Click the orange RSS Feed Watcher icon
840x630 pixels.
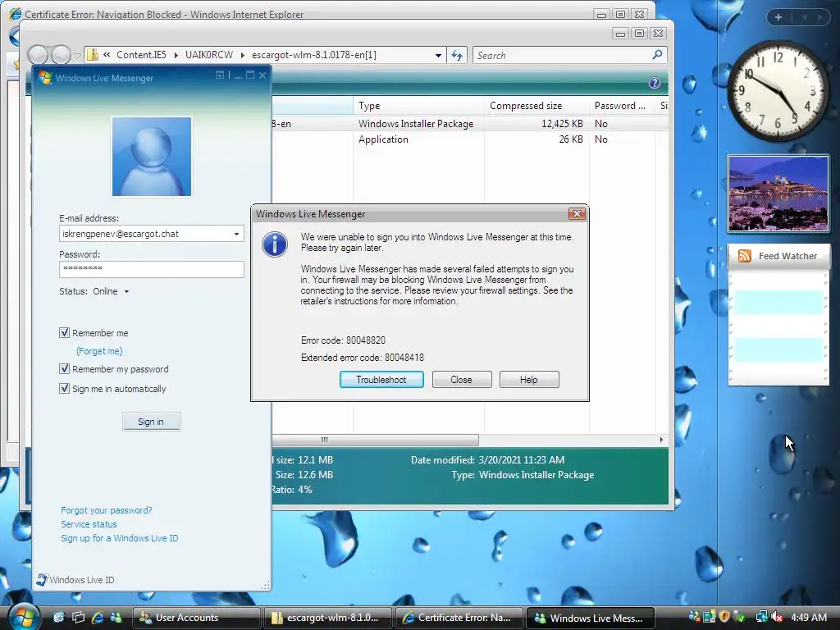[x=745, y=256]
